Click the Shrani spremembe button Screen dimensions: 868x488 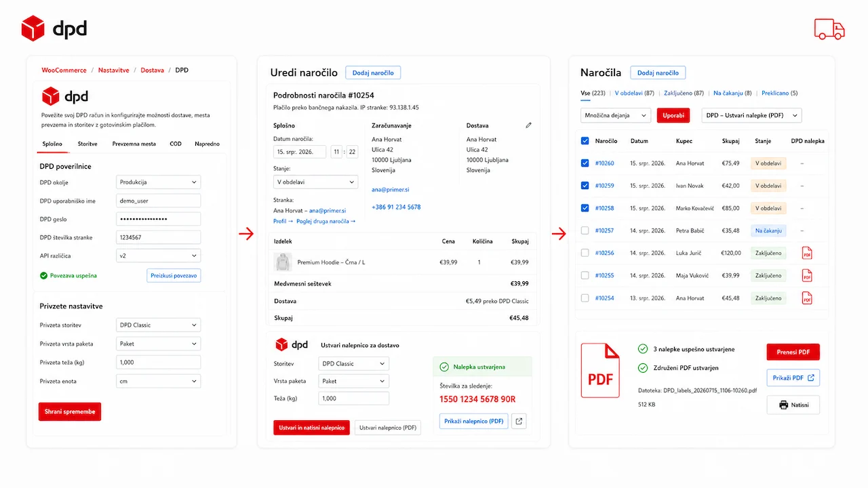(70, 411)
